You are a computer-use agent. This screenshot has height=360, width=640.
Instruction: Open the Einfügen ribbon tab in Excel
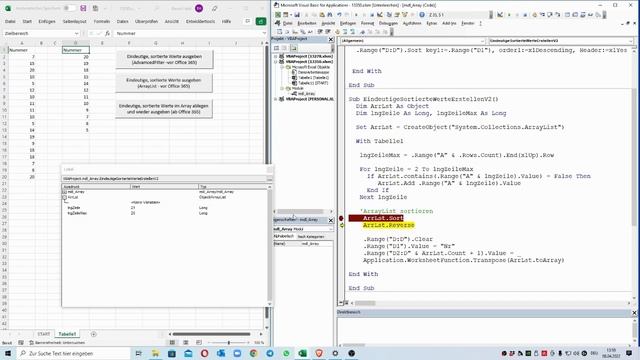click(47, 21)
